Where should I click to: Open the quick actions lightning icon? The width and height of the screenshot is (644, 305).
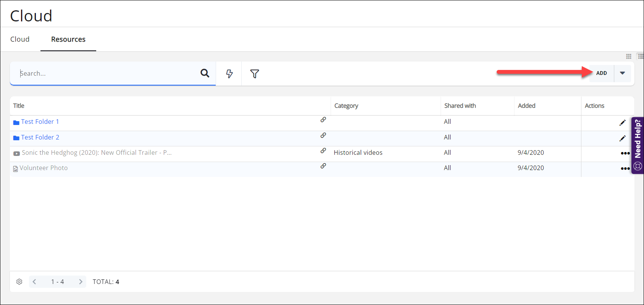[x=229, y=74]
